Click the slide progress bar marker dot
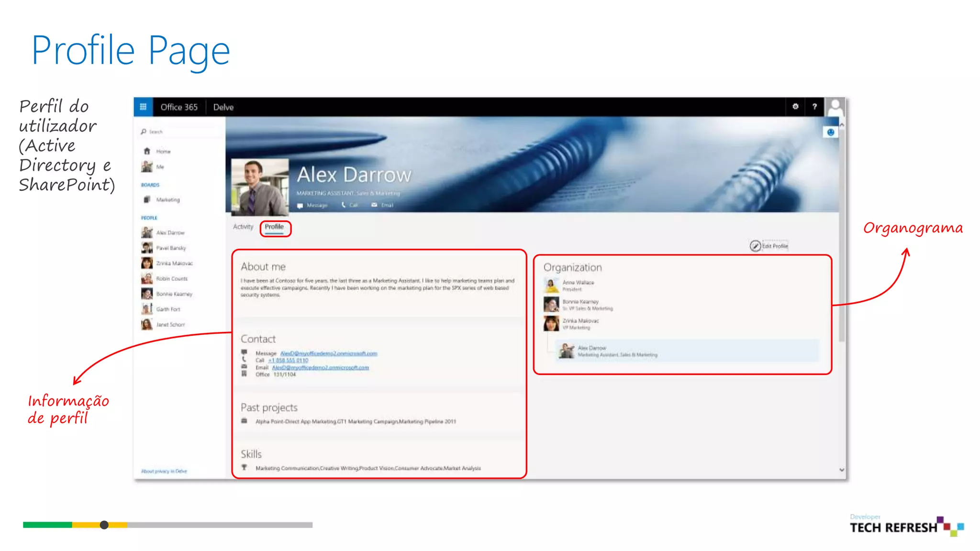 click(x=104, y=525)
